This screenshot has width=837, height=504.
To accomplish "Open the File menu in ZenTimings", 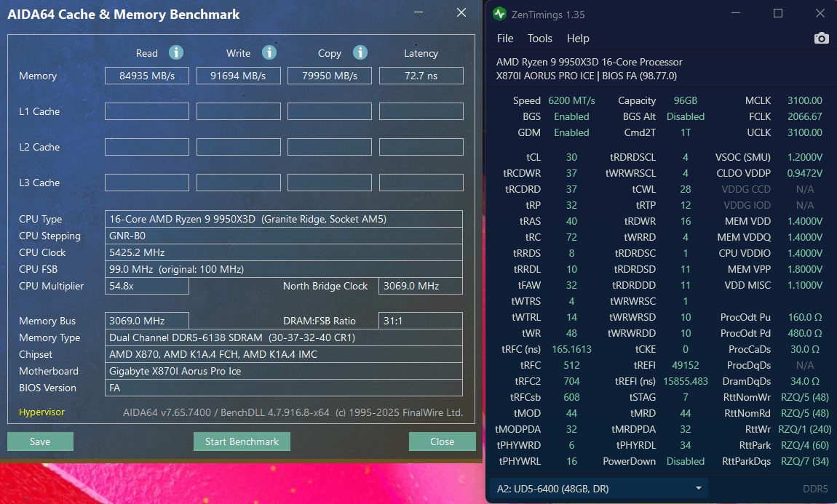I will (505, 39).
